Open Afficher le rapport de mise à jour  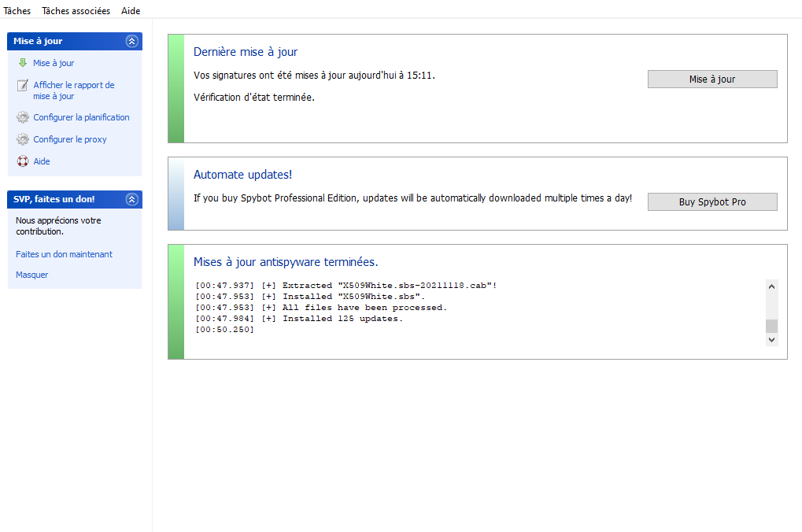(74, 91)
